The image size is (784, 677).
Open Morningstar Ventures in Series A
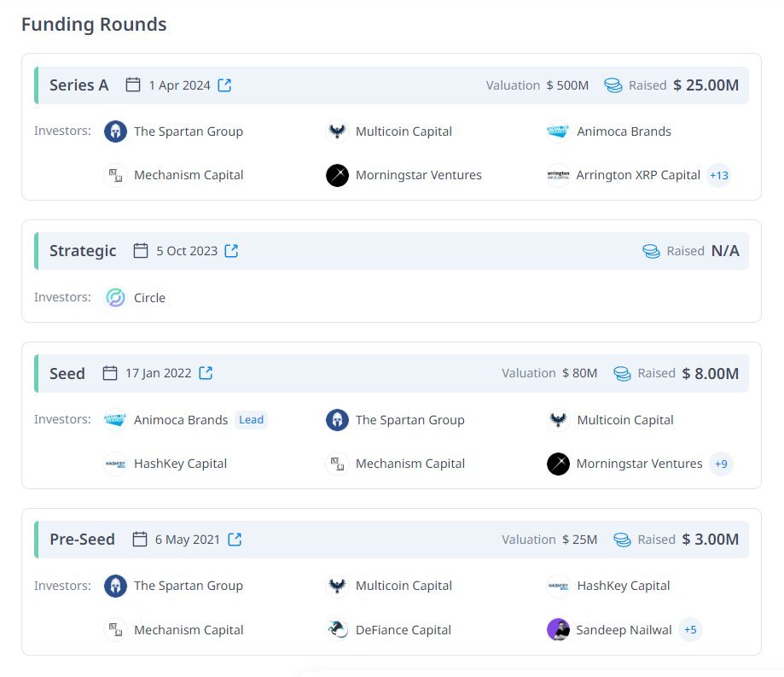[419, 175]
